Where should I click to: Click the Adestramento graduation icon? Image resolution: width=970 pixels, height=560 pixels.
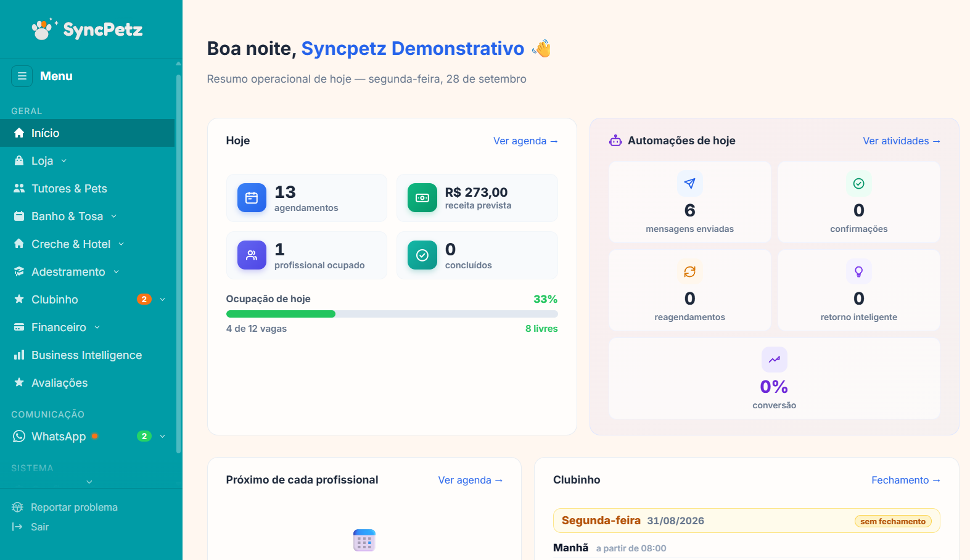coord(19,271)
